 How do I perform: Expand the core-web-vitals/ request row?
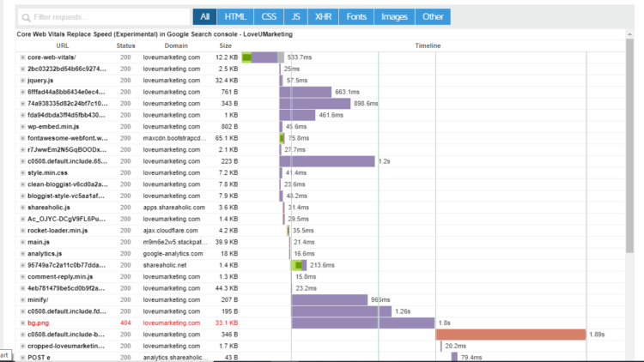(x=22, y=57)
